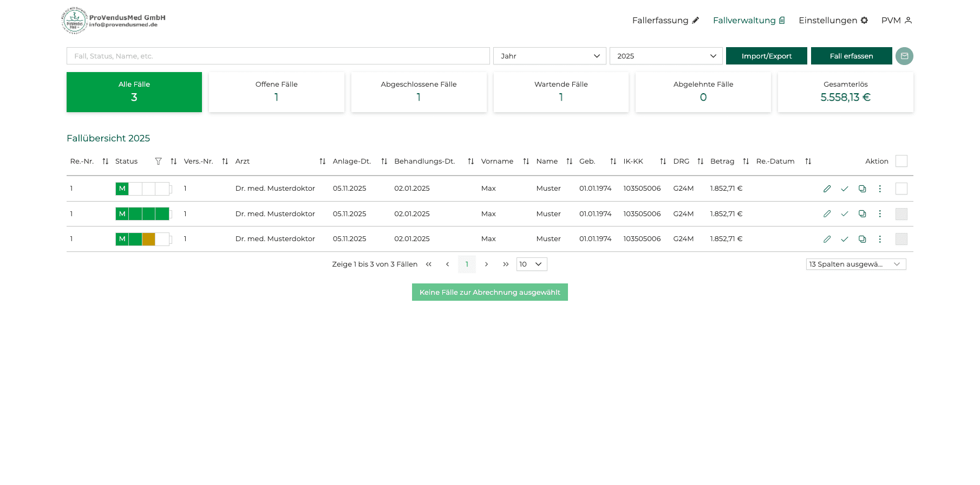Toggle the select-all checkbox in the header
The image size is (980, 485).
(901, 161)
